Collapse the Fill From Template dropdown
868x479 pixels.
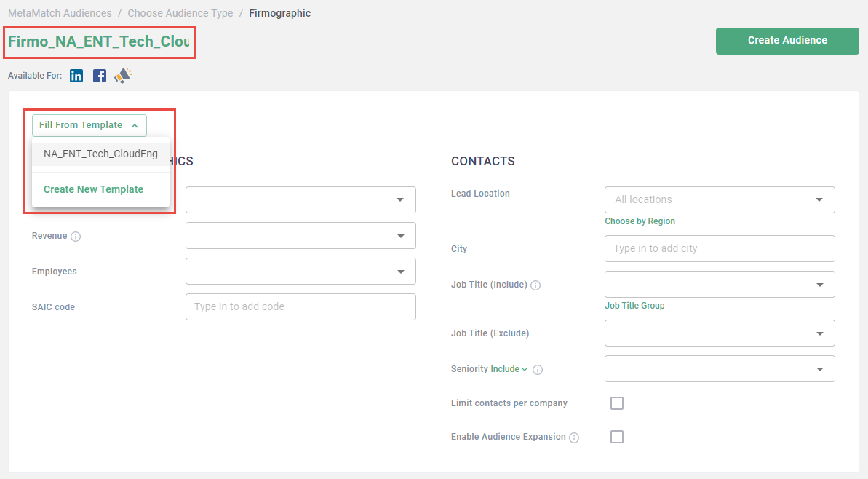[89, 125]
